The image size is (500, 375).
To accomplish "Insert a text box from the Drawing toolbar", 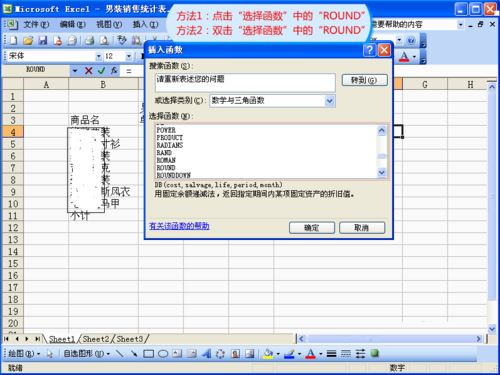I will click(177, 354).
